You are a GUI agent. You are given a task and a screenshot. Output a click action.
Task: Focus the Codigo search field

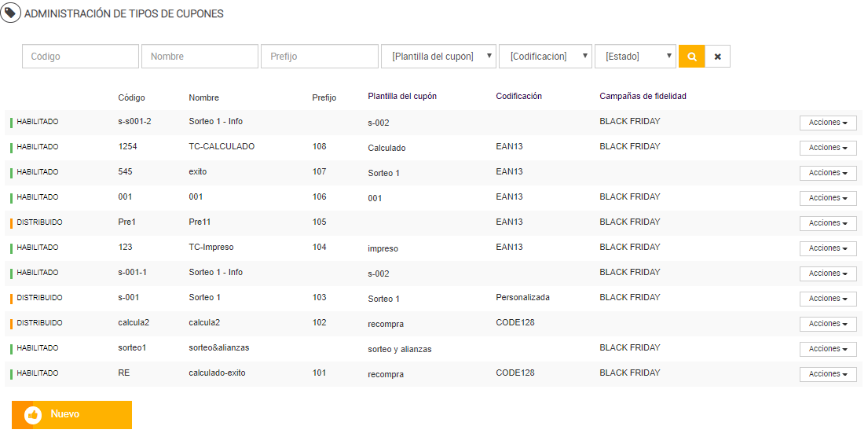coord(80,57)
